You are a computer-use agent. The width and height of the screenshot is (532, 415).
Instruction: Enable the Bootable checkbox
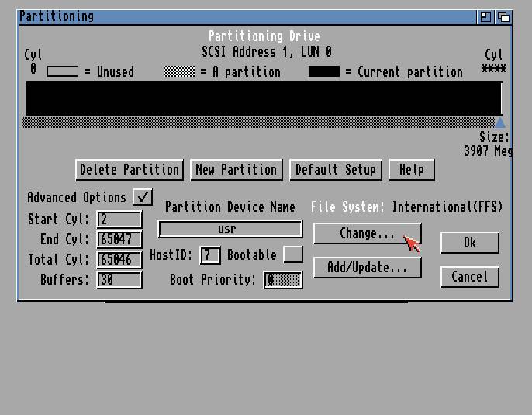pyautogui.click(x=292, y=254)
